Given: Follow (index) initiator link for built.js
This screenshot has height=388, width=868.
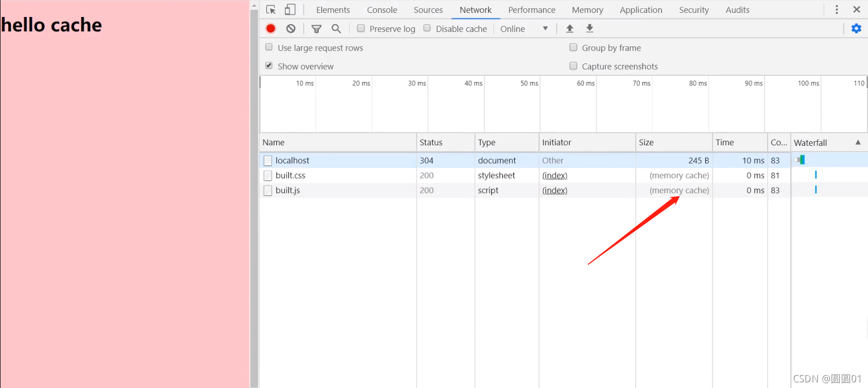Looking at the screenshot, I should tap(554, 191).
